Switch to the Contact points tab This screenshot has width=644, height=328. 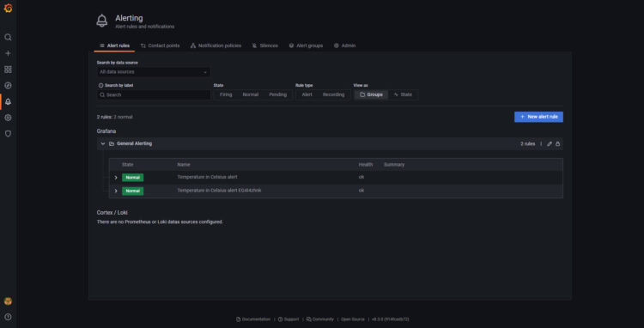tap(161, 46)
